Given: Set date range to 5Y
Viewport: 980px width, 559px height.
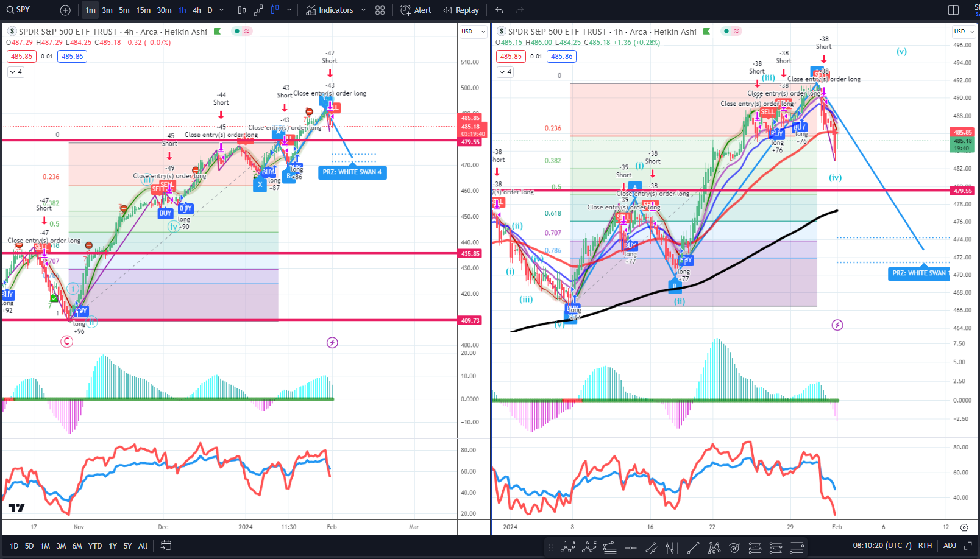Looking at the screenshot, I should click(127, 546).
